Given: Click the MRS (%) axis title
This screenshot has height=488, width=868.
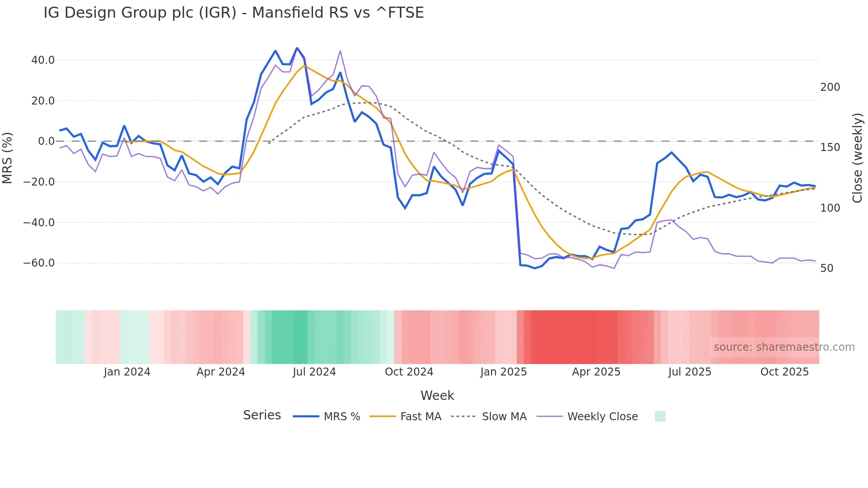Looking at the screenshot, I should [8, 158].
